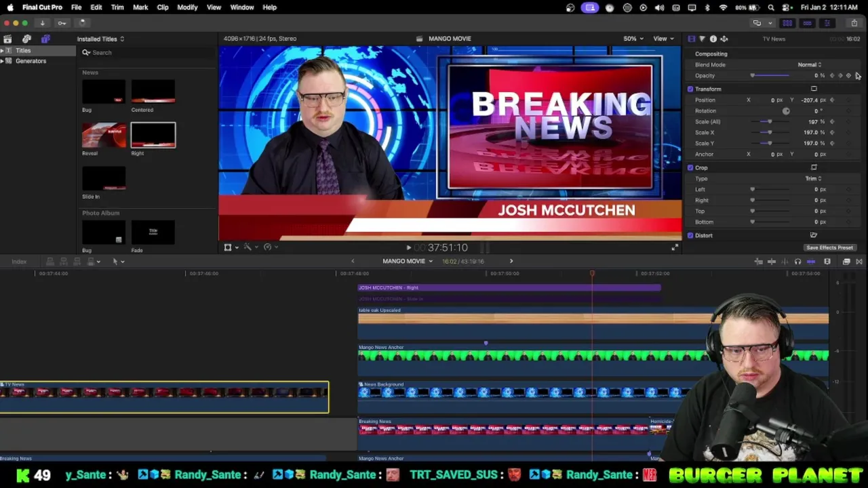Adjust the Rotation dial
The image size is (868, 488).
click(786, 110)
